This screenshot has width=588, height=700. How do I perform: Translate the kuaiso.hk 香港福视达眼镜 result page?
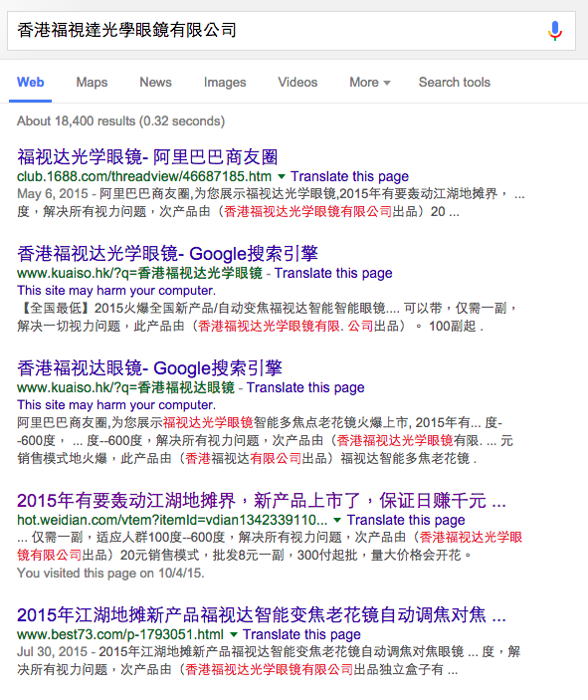click(305, 387)
